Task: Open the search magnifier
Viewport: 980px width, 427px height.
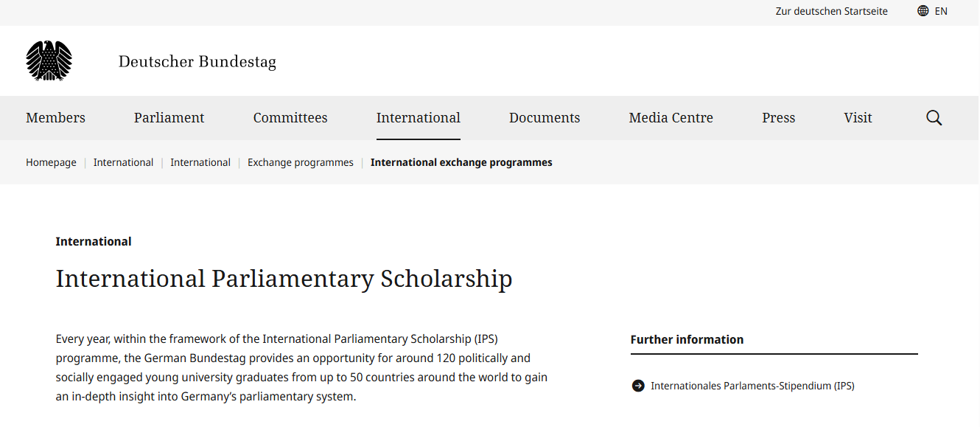Action: (933, 117)
